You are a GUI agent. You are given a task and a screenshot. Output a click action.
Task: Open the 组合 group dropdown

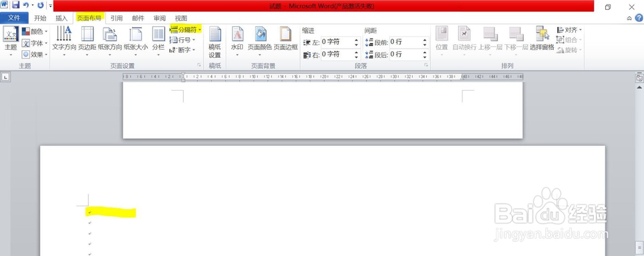[x=569, y=41]
